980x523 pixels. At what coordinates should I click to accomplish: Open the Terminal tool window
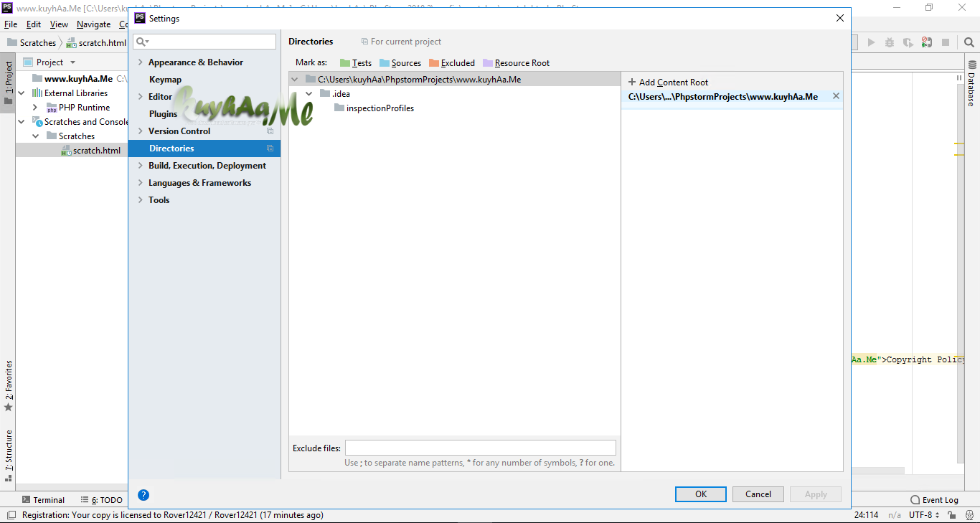pyautogui.click(x=43, y=500)
